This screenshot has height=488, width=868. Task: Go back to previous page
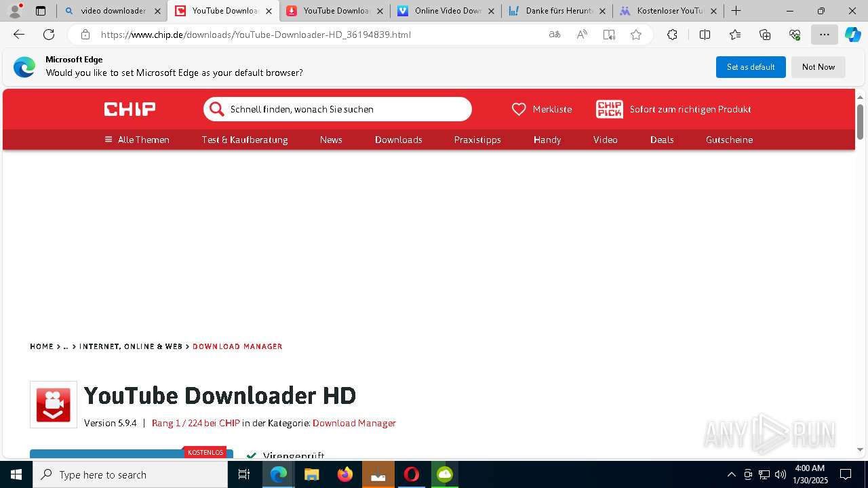click(x=19, y=35)
